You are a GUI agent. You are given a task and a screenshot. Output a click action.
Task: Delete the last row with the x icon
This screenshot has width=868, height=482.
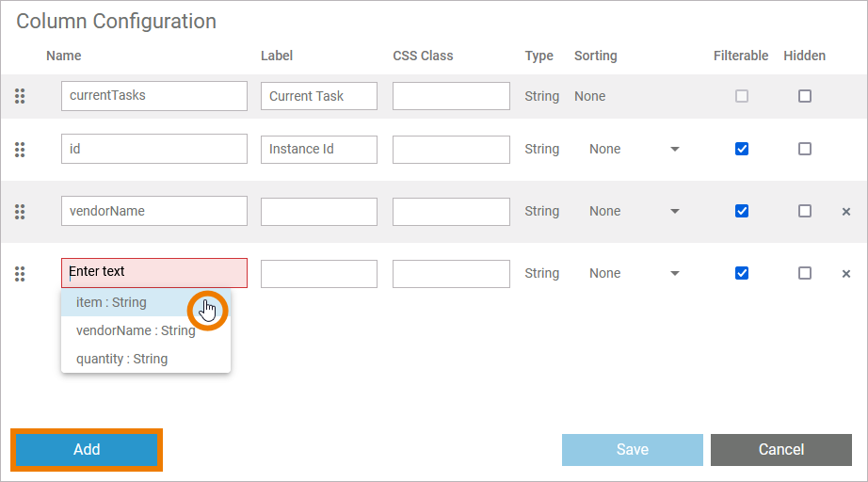click(x=845, y=274)
